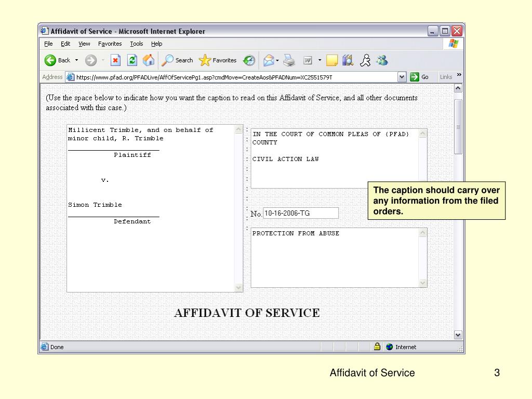Click the page scrollbar down arrow

[x=458, y=335]
